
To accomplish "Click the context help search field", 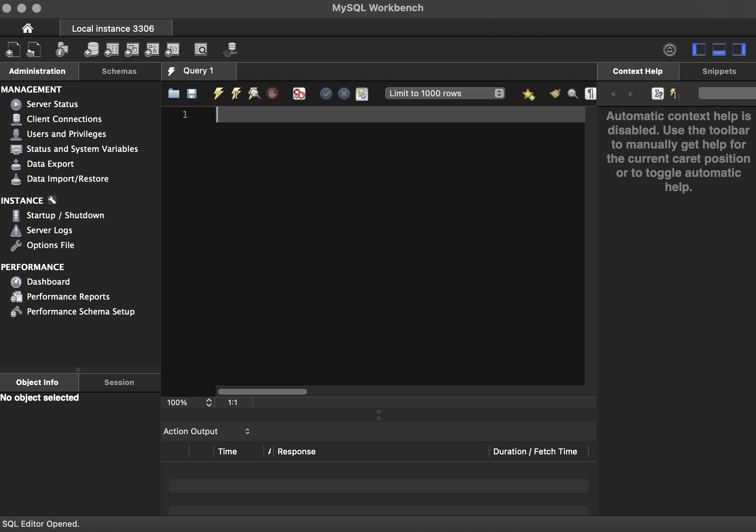I will click(x=727, y=93).
